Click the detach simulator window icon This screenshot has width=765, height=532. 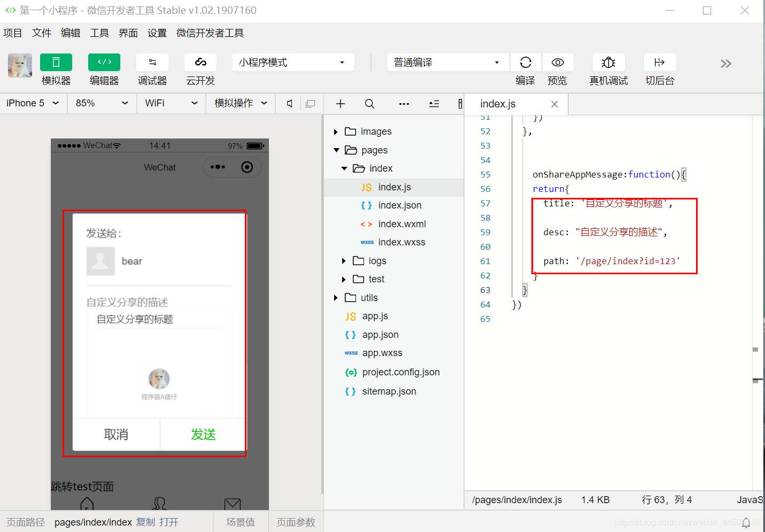[310, 104]
